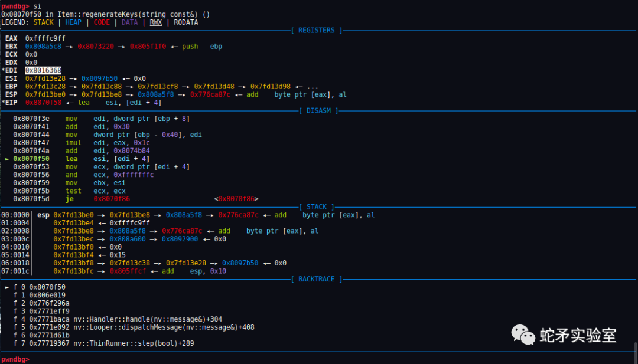Viewport: 638px width, 364px height.
Task: Click disassembly address 0x8070f3e
Action: coord(31,119)
